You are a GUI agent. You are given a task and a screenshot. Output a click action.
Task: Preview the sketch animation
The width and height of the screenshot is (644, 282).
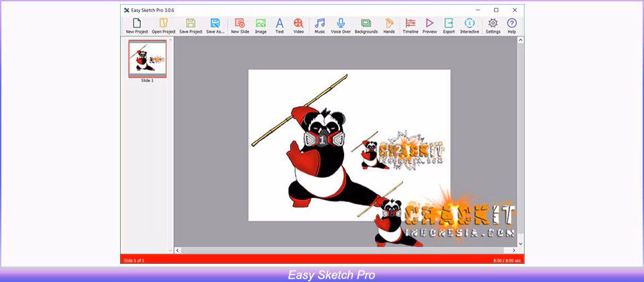click(x=429, y=26)
